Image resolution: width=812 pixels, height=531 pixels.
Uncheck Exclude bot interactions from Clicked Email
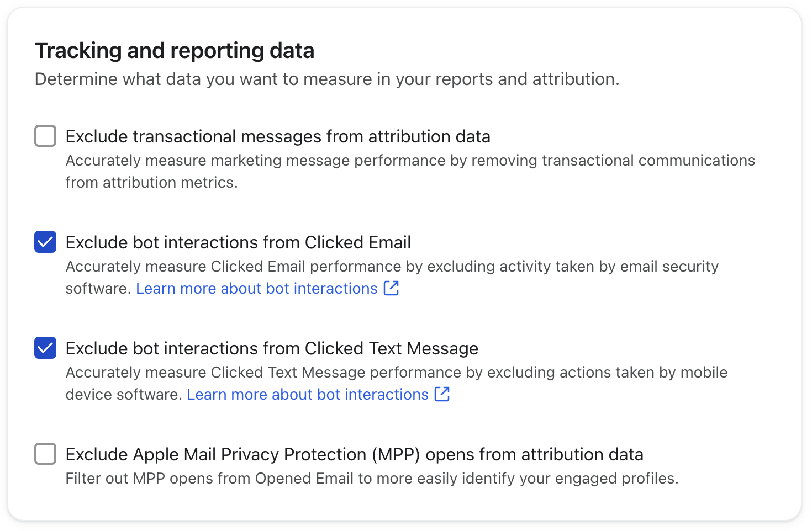pos(45,242)
